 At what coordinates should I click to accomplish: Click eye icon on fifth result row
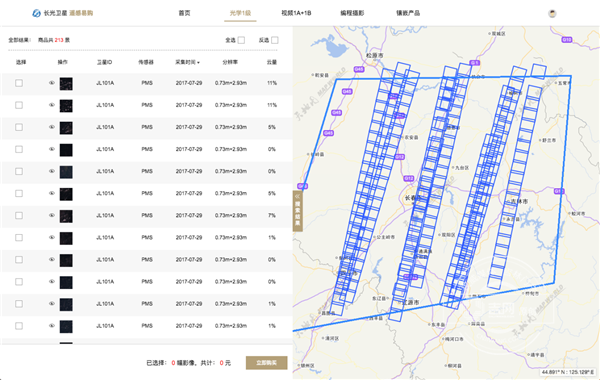coord(52,171)
